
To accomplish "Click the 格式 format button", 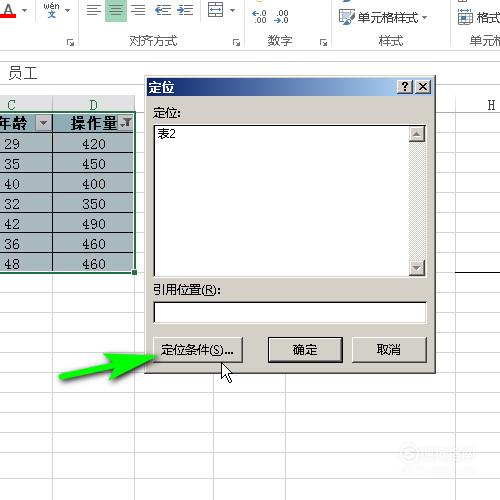I will [x=479, y=17].
